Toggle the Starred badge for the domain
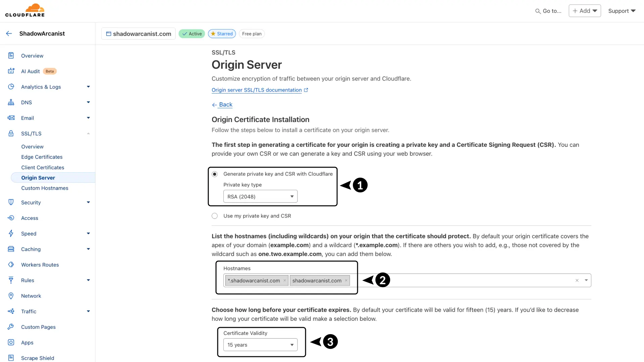The width and height of the screenshot is (644, 362). pyautogui.click(x=222, y=34)
